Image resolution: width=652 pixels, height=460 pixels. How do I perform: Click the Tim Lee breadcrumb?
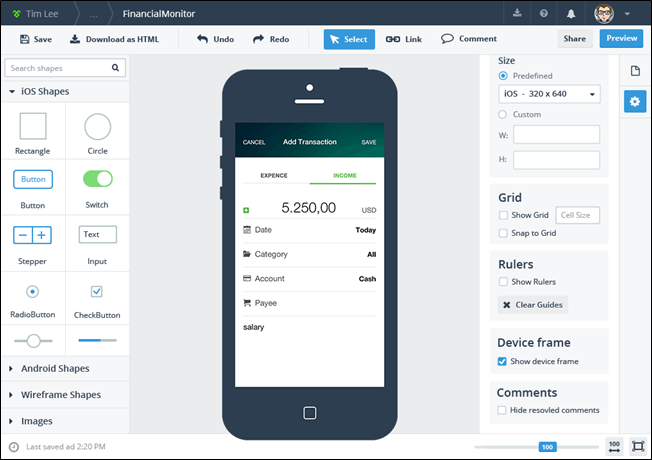pos(42,14)
